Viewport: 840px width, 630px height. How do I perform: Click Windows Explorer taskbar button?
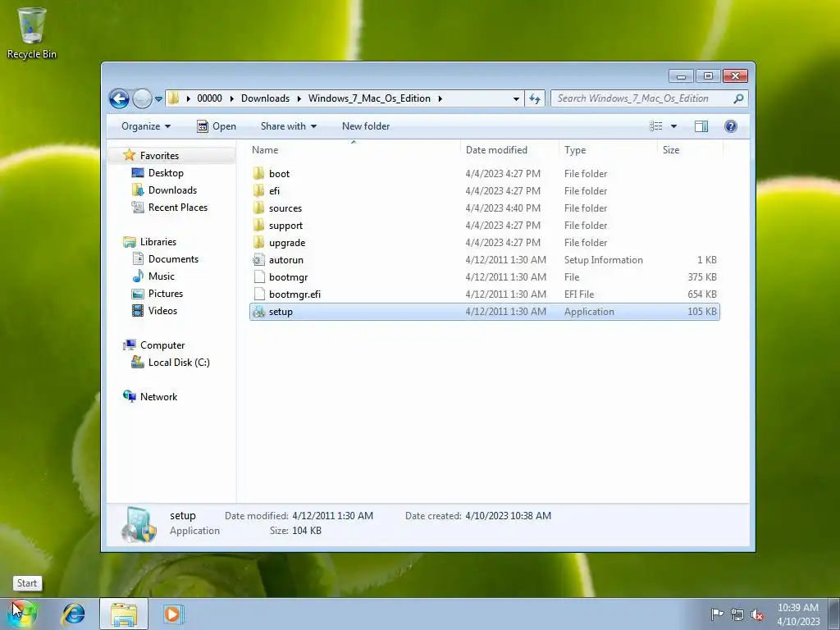(x=124, y=614)
